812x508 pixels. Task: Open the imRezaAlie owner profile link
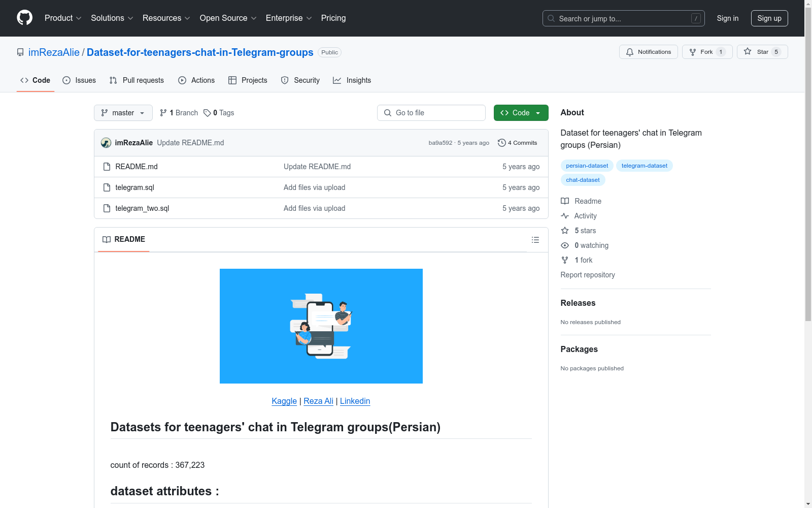tap(54, 52)
